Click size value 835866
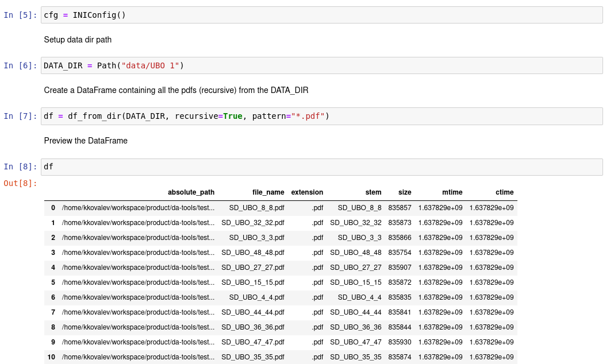Image resolution: width=614 pixels, height=364 pixels. click(x=400, y=238)
